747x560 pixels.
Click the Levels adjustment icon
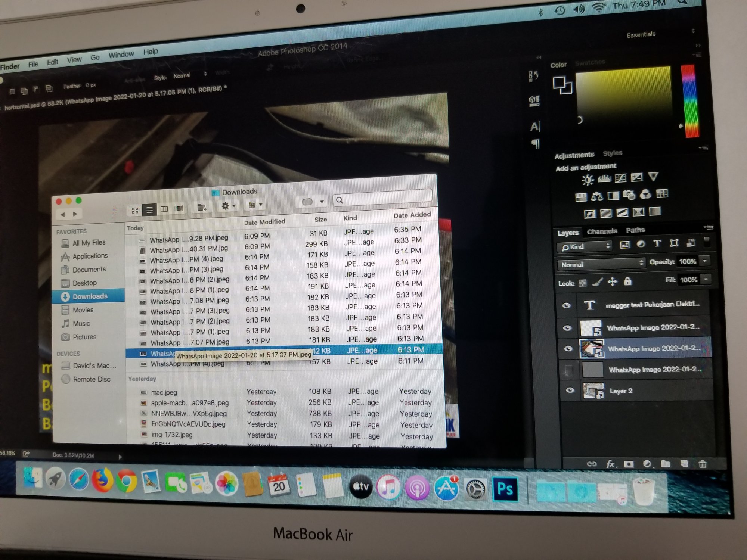pos(604,178)
